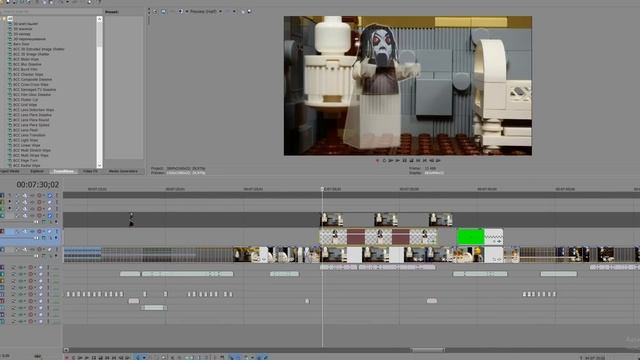Screen dimensions: 640x360
Task: Open Track FX on the second audio track
Action: [21, 274]
